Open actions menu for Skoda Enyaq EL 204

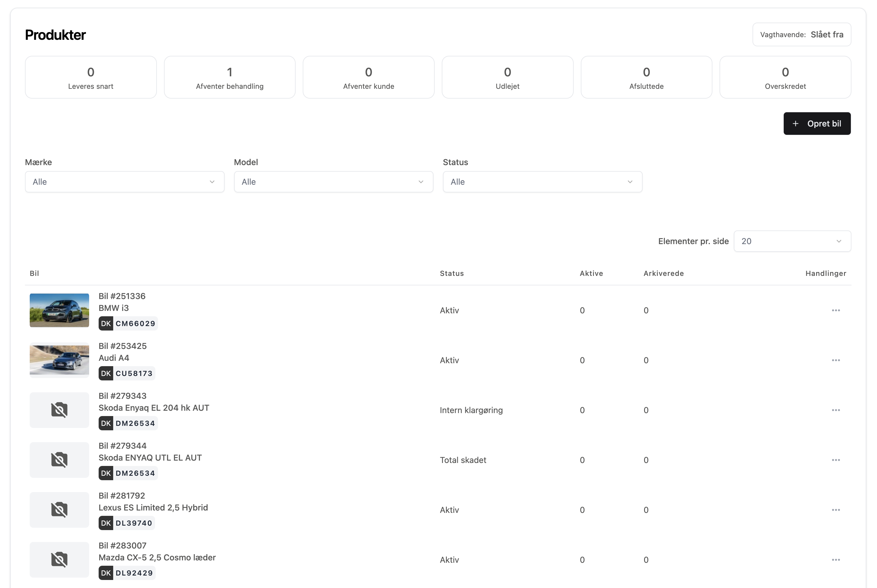(x=835, y=410)
